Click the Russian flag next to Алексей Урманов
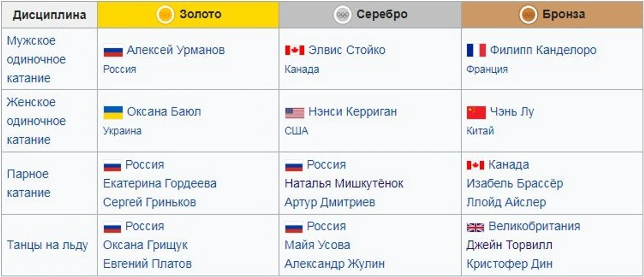 (x=113, y=50)
